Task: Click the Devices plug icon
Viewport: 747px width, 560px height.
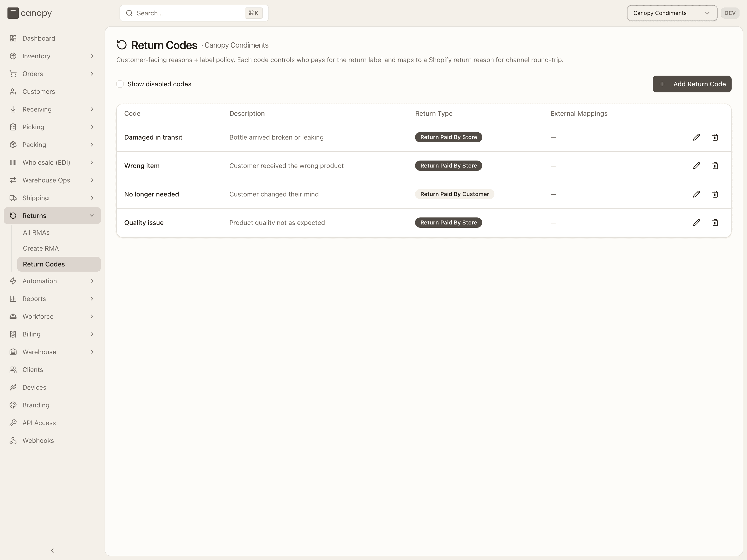Action: (x=13, y=388)
